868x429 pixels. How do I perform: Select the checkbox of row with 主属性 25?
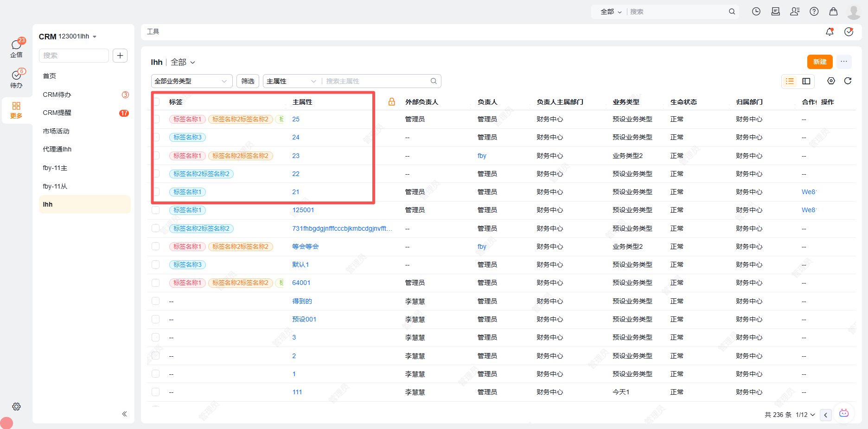(156, 119)
